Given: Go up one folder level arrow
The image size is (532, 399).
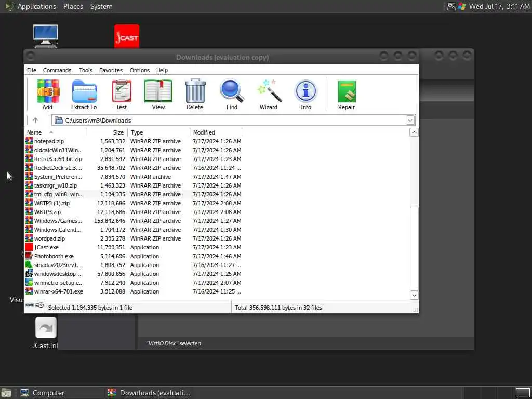Looking at the screenshot, I should click(35, 120).
